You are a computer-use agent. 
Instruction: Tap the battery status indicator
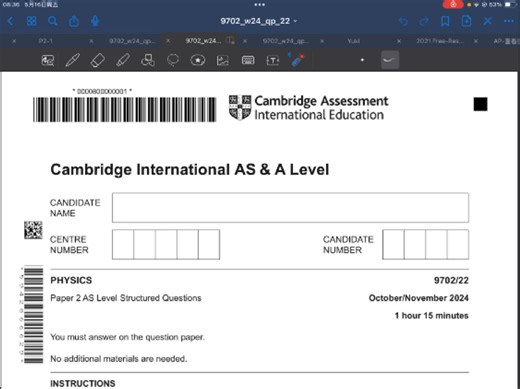point(510,4)
